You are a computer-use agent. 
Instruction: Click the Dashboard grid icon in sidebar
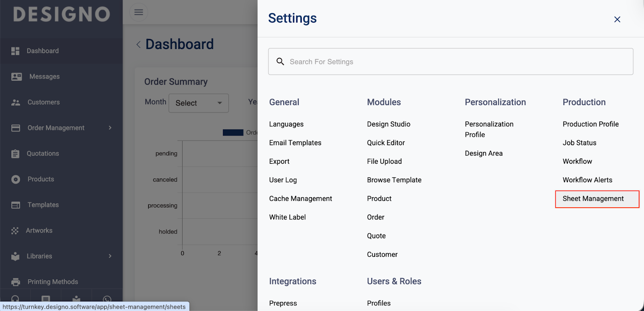[15, 51]
